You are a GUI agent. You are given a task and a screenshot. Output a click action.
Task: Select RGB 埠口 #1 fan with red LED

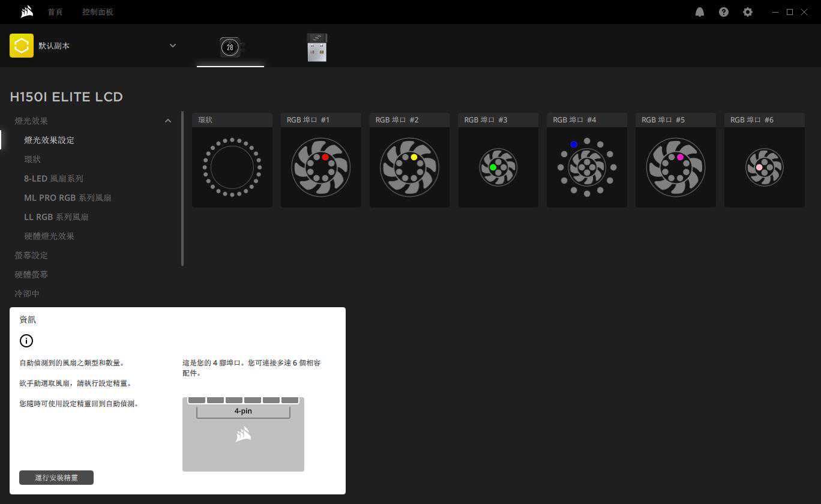[x=320, y=168]
